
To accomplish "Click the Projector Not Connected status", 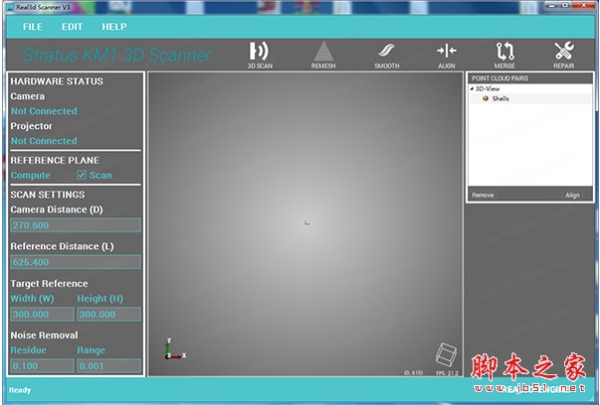I will [44, 141].
